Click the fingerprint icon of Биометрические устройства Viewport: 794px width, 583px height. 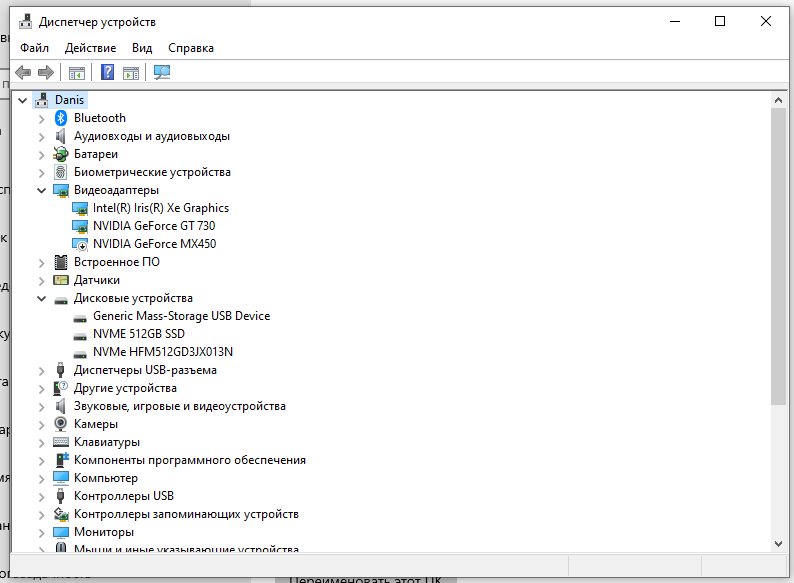click(x=61, y=172)
